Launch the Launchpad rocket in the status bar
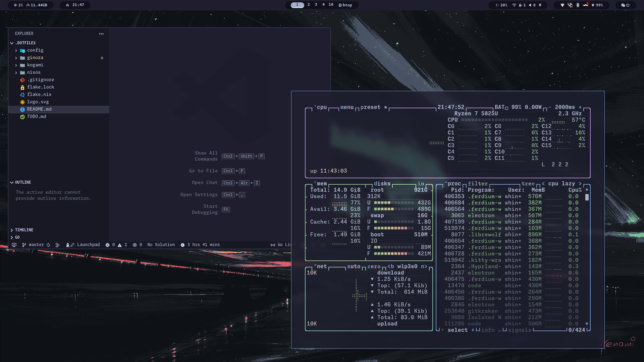644x362 pixels. point(68,245)
